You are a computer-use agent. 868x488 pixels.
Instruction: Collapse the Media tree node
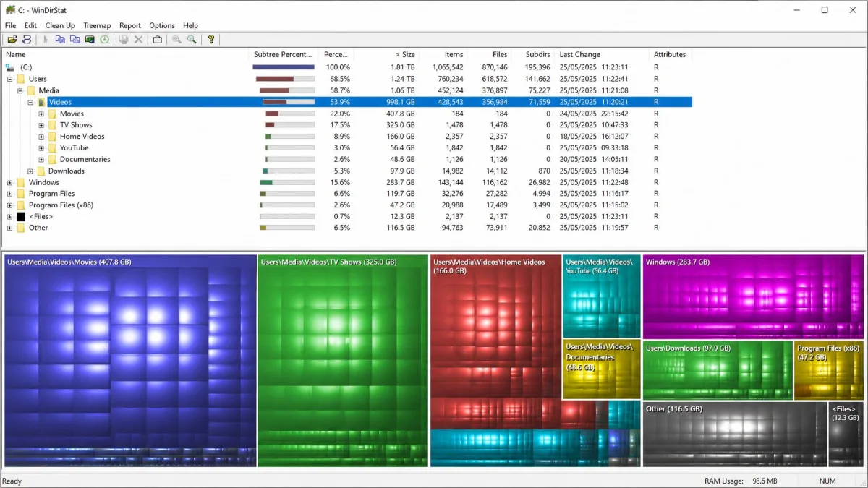point(20,90)
